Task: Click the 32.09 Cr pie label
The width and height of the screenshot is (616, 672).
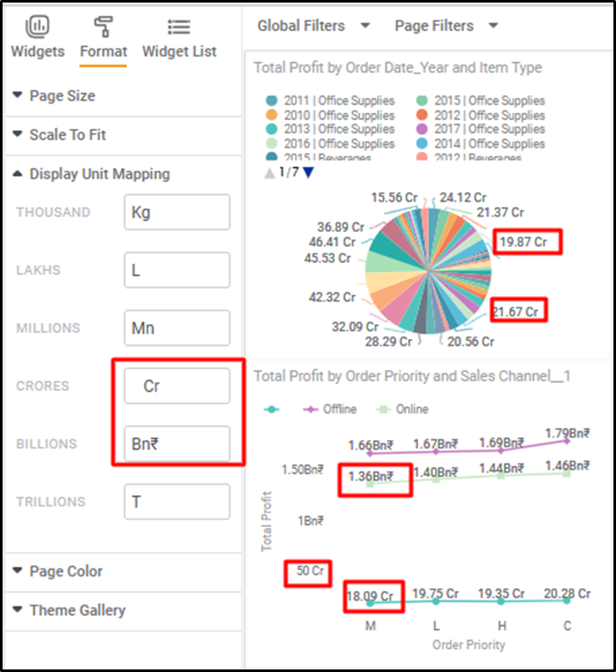Action: click(355, 327)
